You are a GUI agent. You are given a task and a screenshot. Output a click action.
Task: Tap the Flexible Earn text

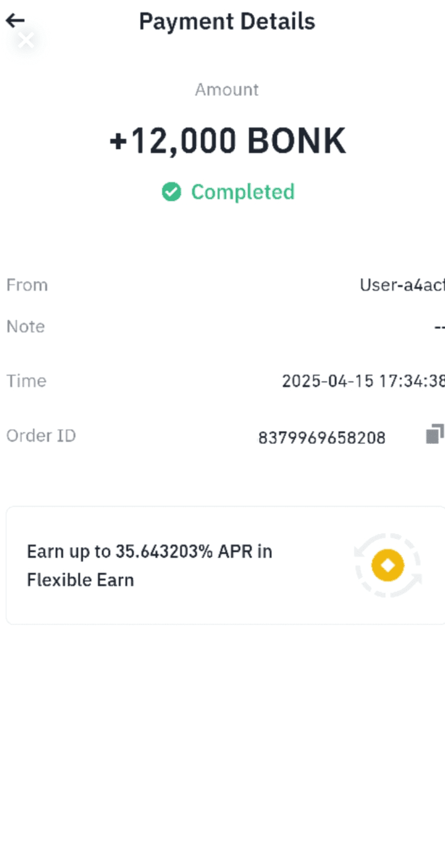click(x=80, y=581)
